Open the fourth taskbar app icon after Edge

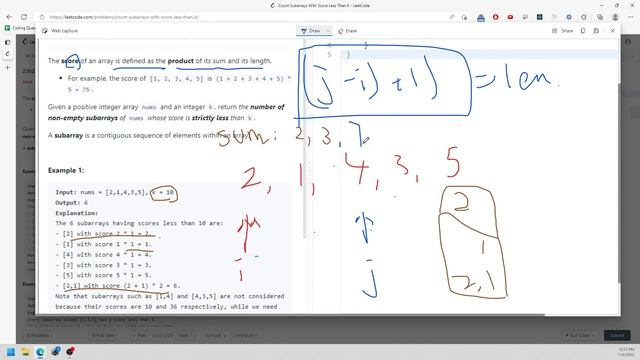point(56,351)
